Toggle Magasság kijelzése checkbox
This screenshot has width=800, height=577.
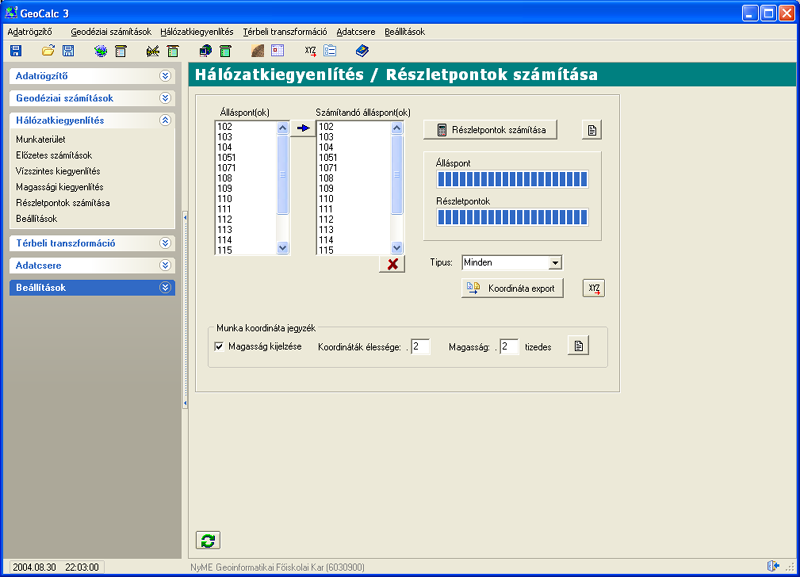[219, 346]
